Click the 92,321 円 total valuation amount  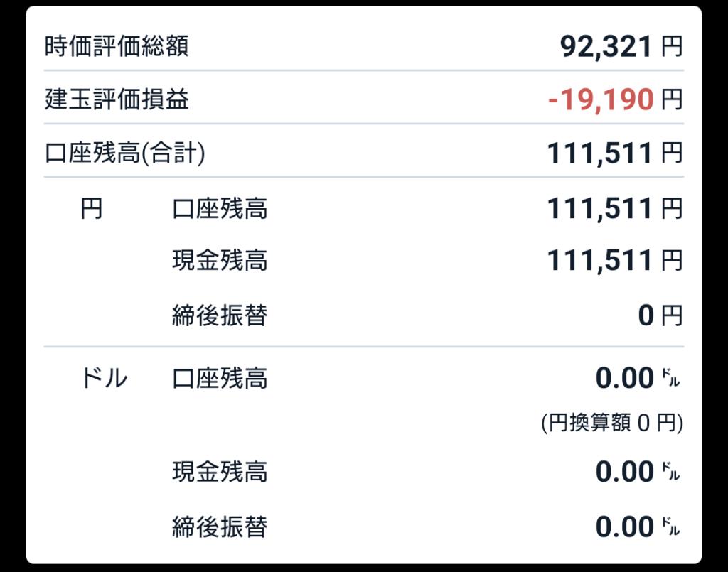621,47
